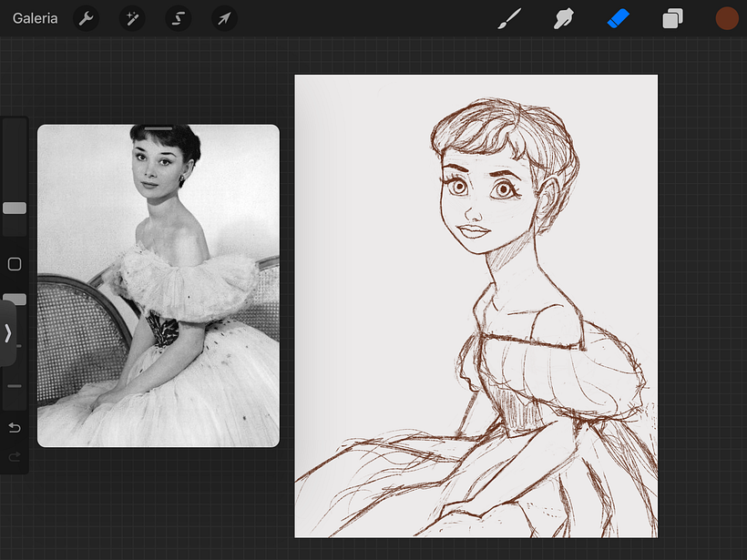Activate the Transform arrow tool
Screen dimensions: 747x560
click(224, 18)
